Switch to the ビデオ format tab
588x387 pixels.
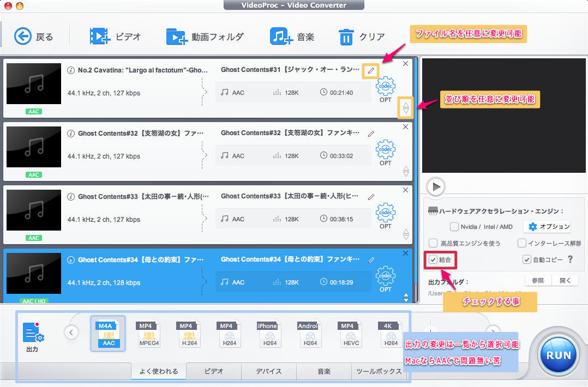click(214, 371)
